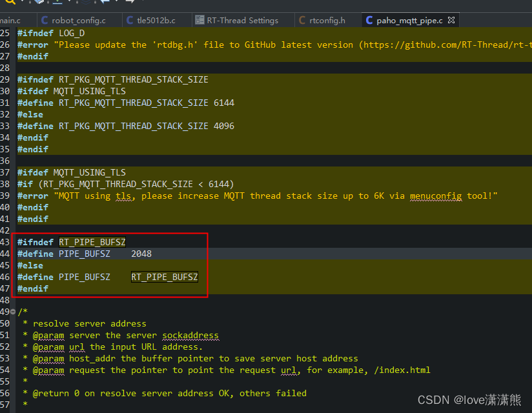Switch to the main.c tab
The height and width of the screenshot is (413, 532).
10,19
